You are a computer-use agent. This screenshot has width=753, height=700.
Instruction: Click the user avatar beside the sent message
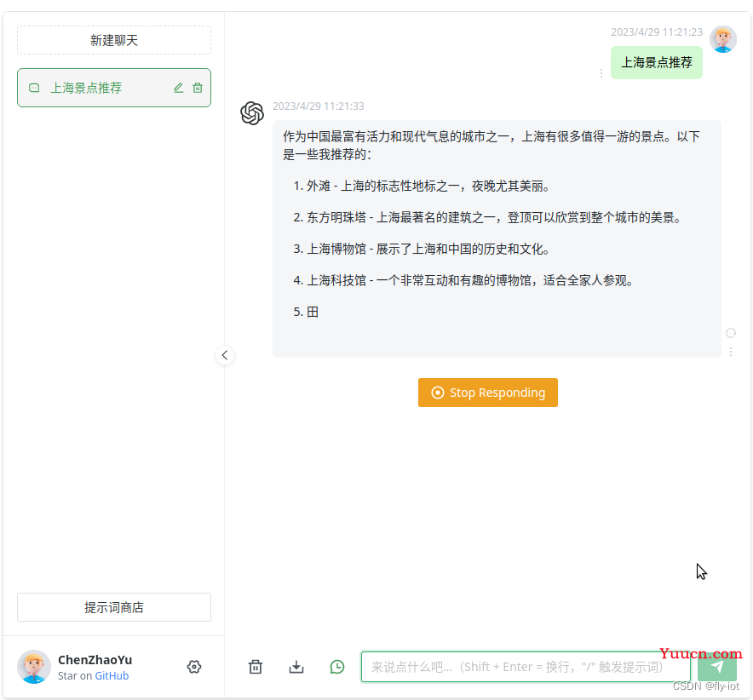[723, 39]
